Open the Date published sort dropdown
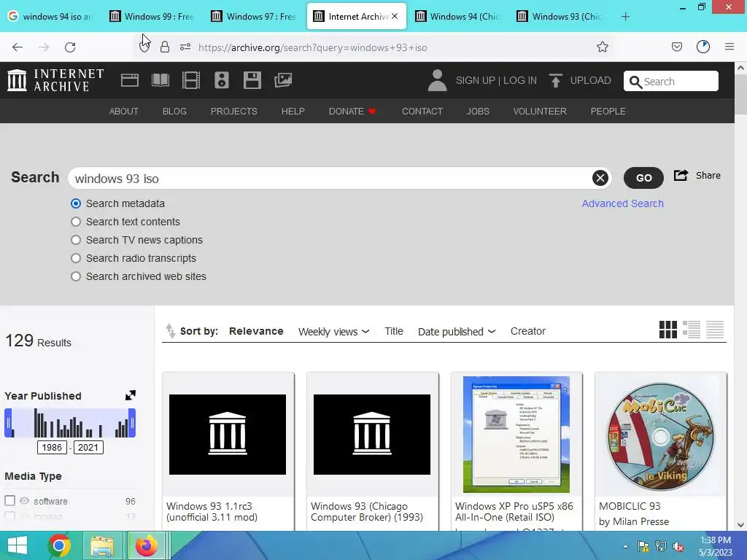Image resolution: width=747 pixels, height=560 pixels. [457, 332]
